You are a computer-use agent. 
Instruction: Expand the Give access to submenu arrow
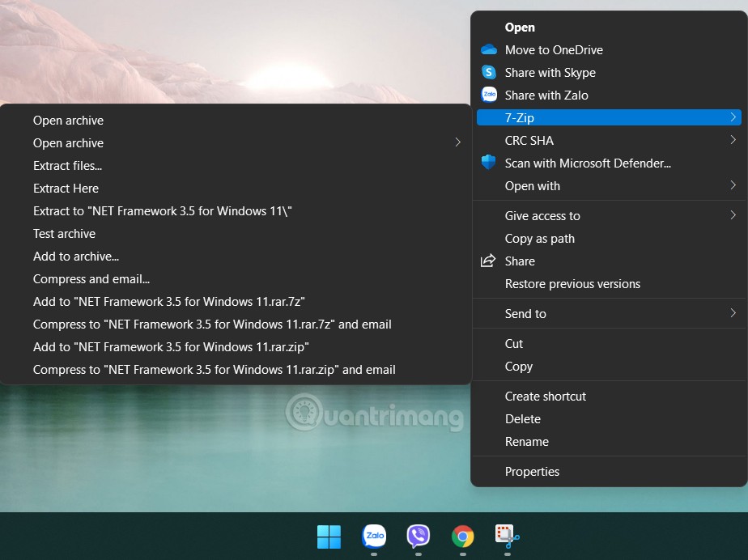(733, 215)
